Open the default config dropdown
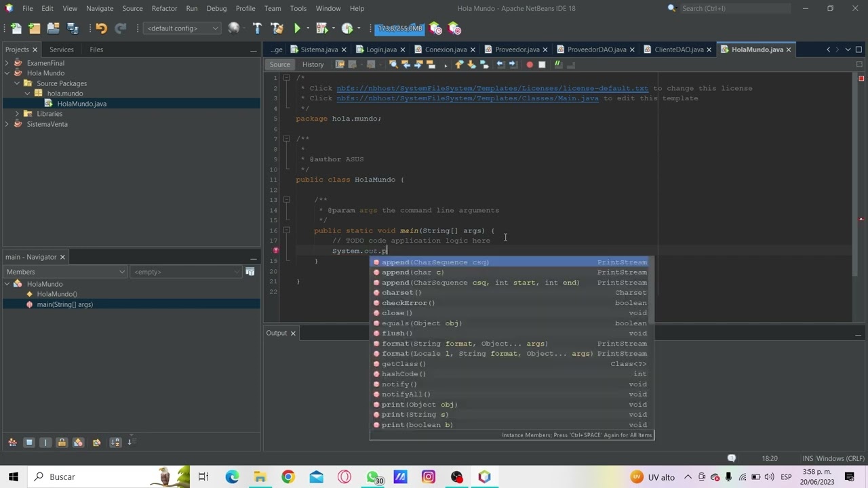The height and width of the screenshot is (488, 868). click(x=182, y=28)
